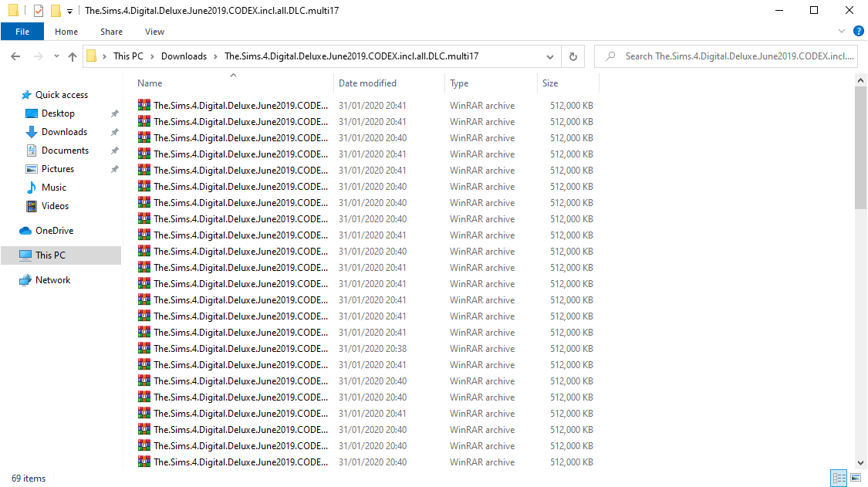Click the pin icon beside Pictures
868x487 pixels.
(x=115, y=169)
